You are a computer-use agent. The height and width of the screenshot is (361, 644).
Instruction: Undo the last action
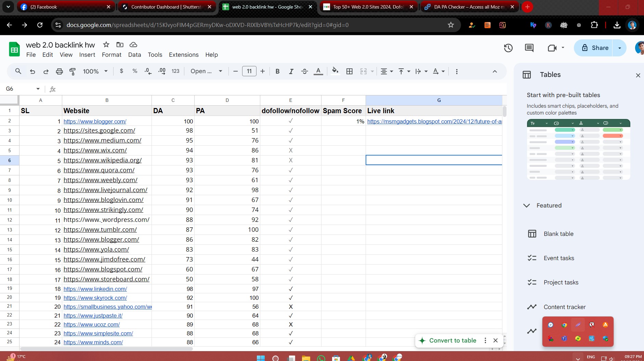pos(32,71)
